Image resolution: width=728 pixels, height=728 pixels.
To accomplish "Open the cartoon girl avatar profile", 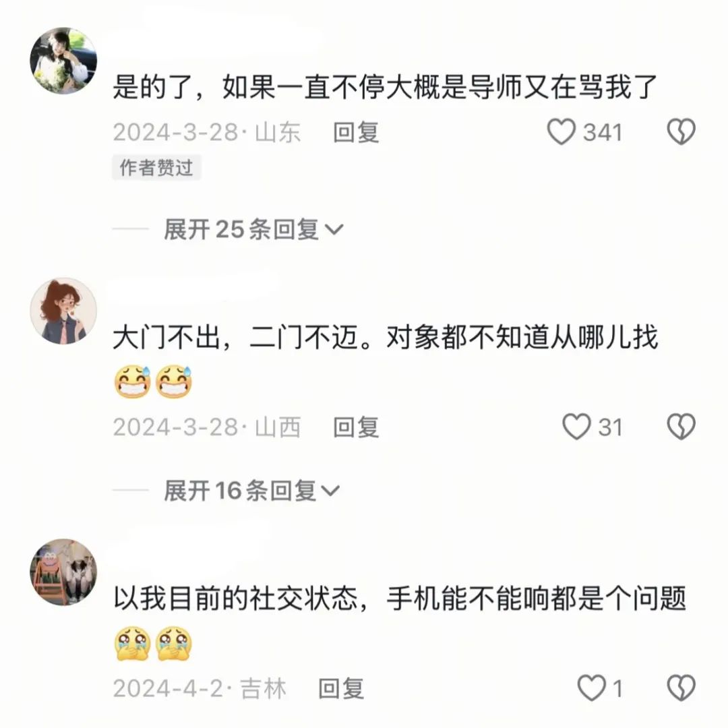I will point(63,311).
